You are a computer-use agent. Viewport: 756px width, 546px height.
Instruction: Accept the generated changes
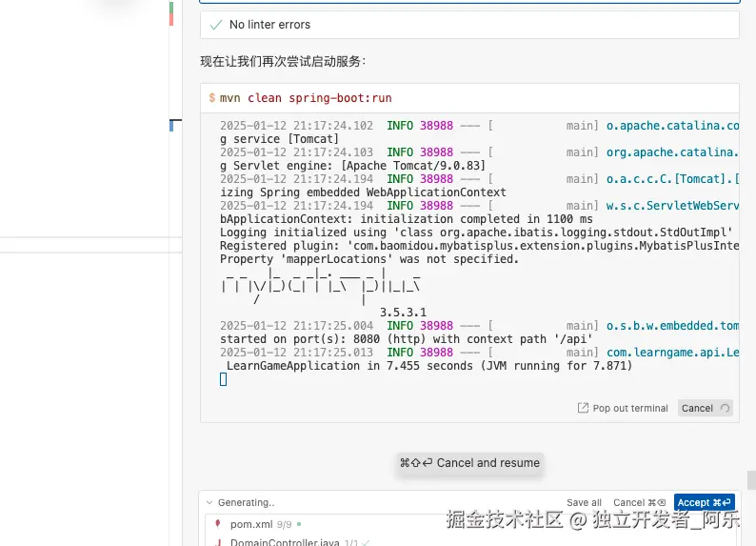click(x=704, y=502)
